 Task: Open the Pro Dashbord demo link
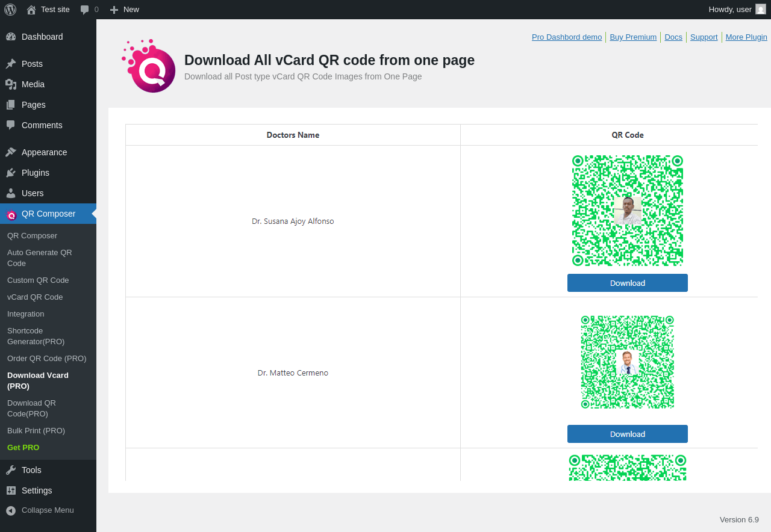pos(567,37)
